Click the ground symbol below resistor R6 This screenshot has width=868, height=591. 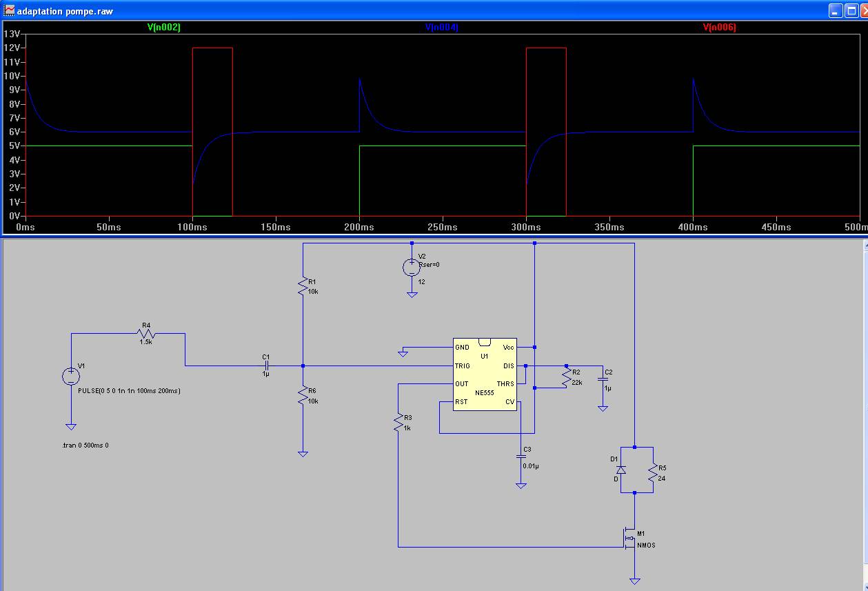click(302, 454)
